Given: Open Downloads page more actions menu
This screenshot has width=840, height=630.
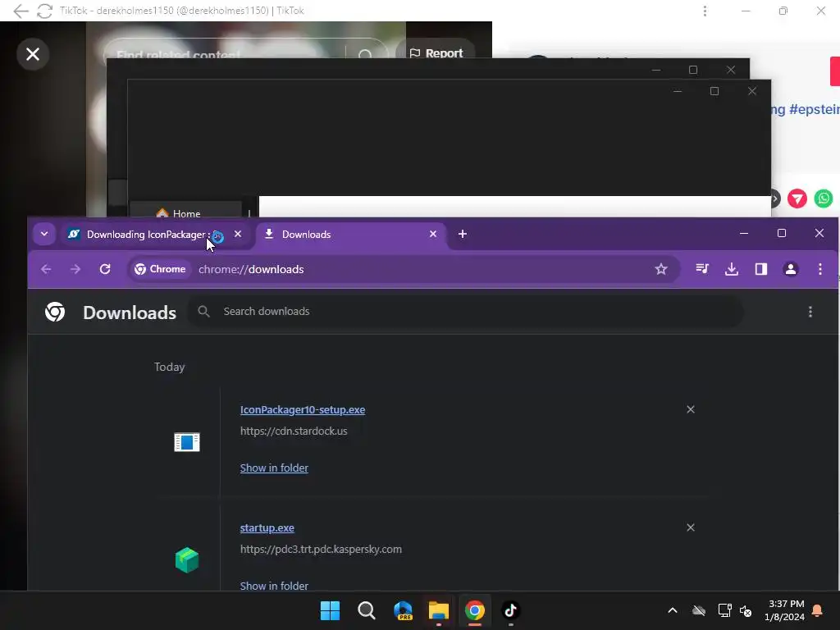Looking at the screenshot, I should point(810,312).
